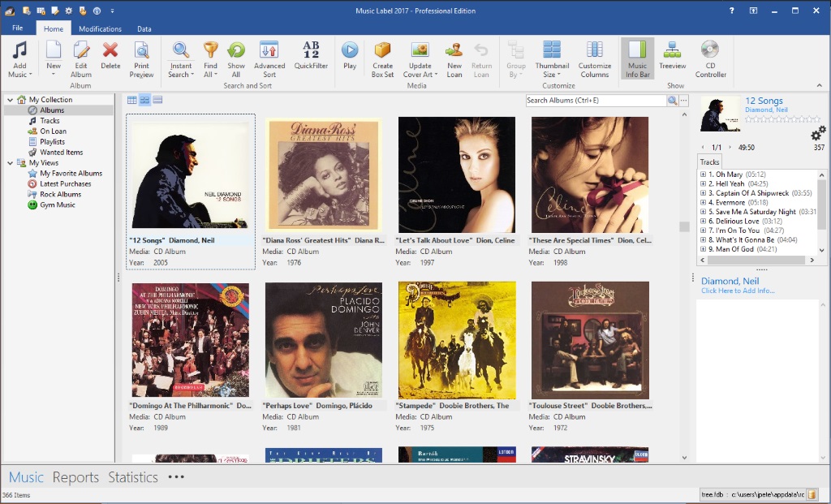This screenshot has width=831, height=504.
Task: Switch to the Modifications tab
Action: pos(100,28)
